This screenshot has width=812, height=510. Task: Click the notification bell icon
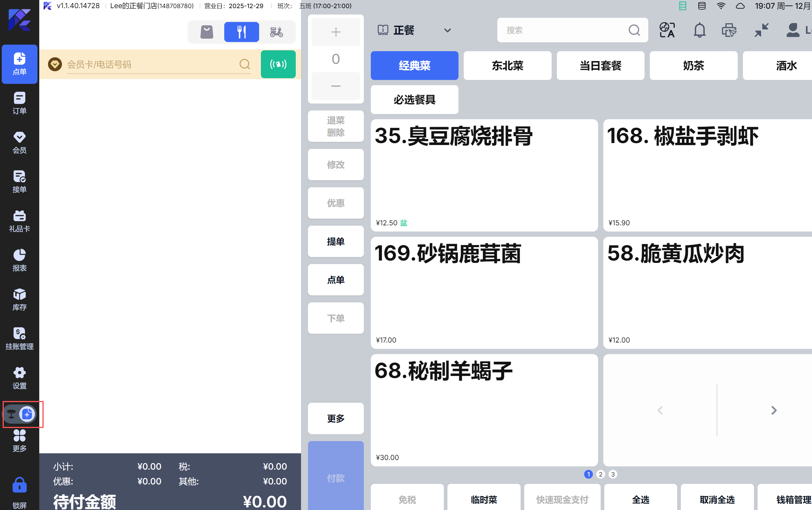699,30
